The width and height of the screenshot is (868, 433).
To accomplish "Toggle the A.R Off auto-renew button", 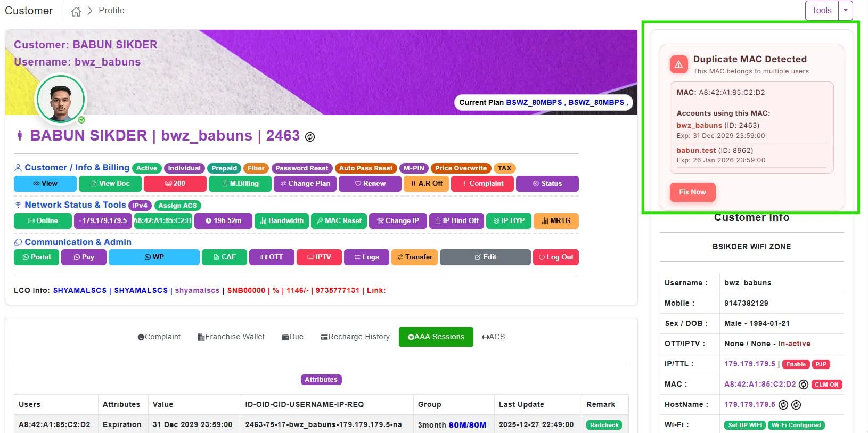I will click(x=427, y=184).
